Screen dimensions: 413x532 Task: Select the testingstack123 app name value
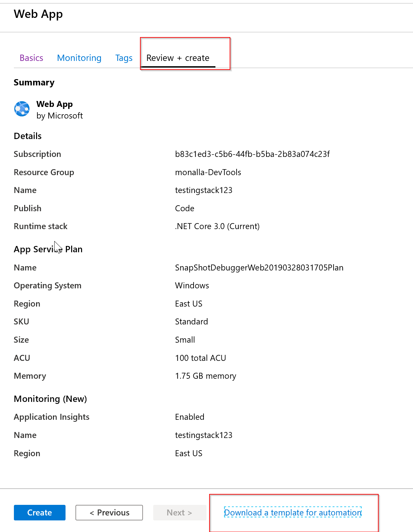(204, 190)
